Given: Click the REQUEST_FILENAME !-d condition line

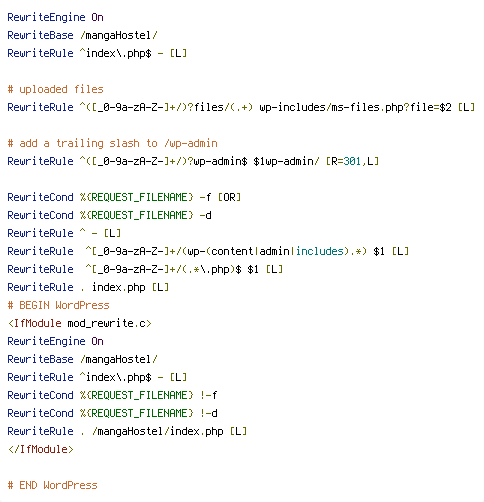Looking at the screenshot, I should coord(112,413).
